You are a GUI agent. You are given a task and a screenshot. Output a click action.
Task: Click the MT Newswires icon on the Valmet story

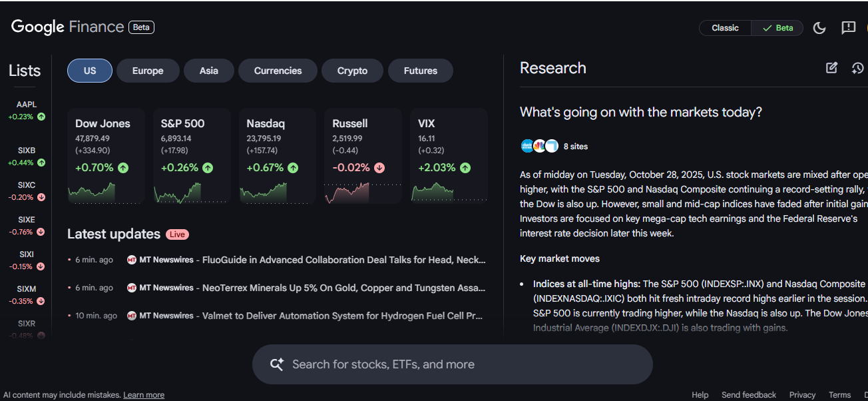[x=132, y=316]
